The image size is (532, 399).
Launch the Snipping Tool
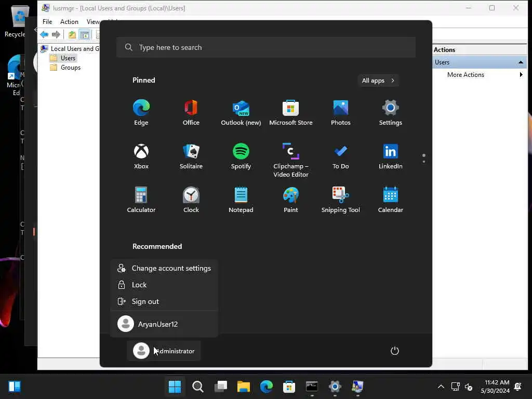(341, 200)
